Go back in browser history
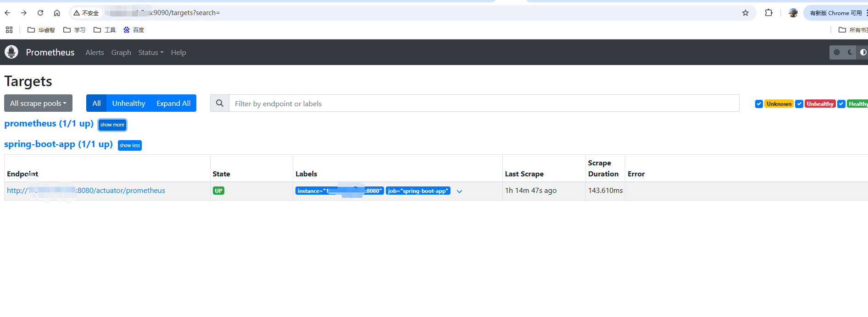868x317 pixels. (x=7, y=13)
